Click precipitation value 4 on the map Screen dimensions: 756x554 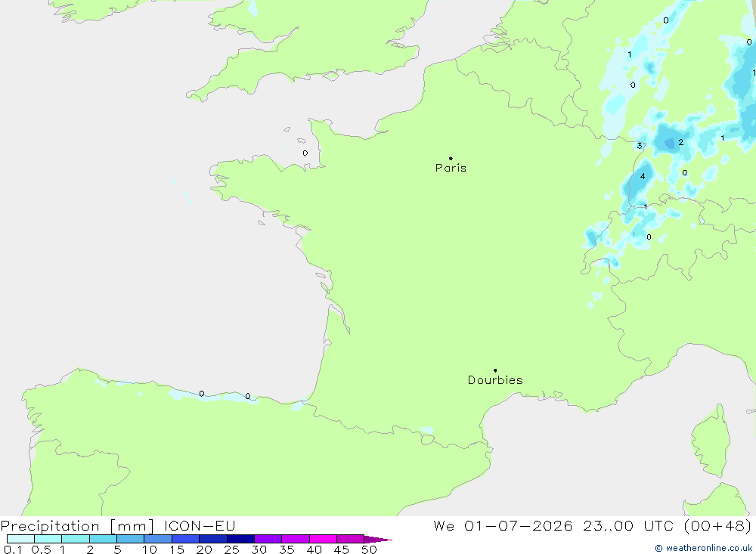tap(642, 176)
